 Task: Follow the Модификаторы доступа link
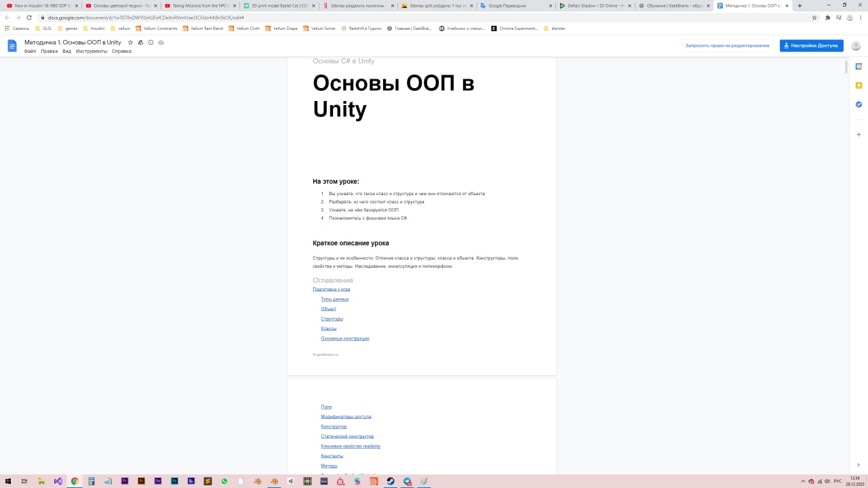(x=346, y=417)
